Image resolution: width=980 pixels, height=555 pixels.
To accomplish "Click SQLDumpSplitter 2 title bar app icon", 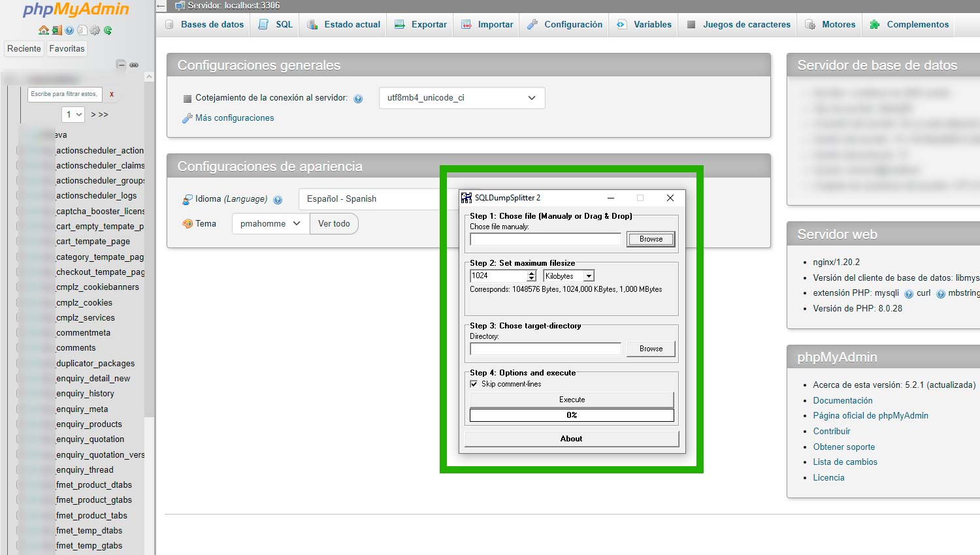I will [x=466, y=198].
